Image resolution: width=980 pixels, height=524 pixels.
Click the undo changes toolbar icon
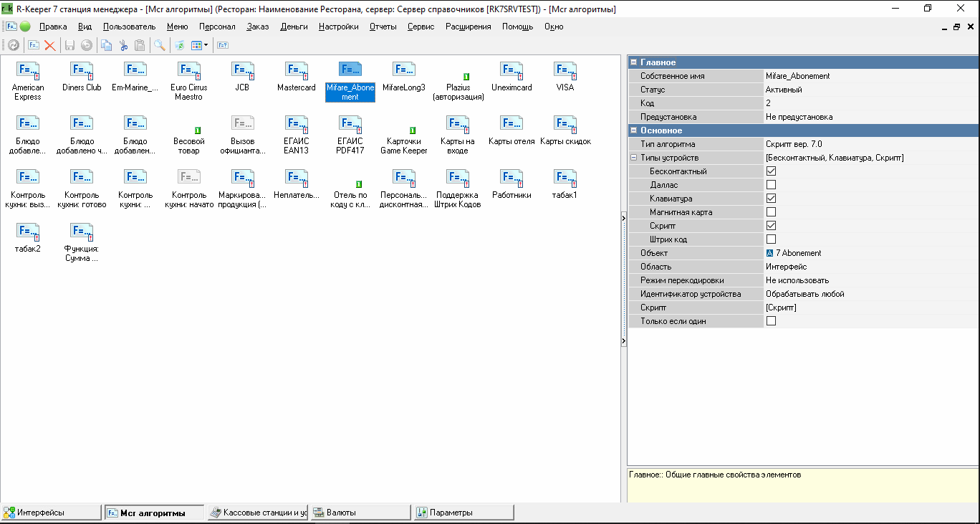(87, 45)
